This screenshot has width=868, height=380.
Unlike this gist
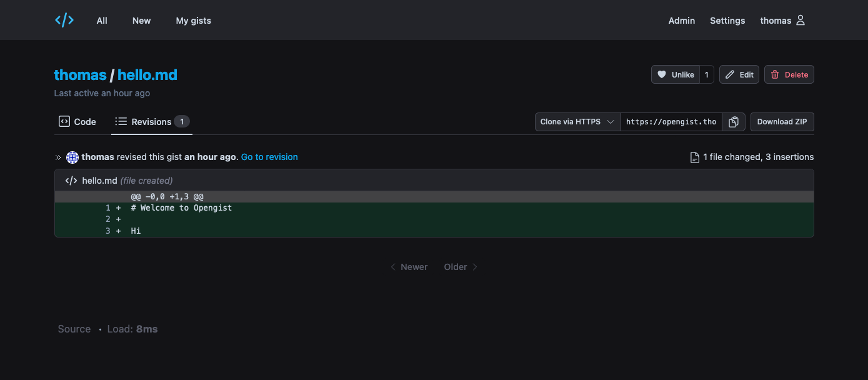point(676,74)
